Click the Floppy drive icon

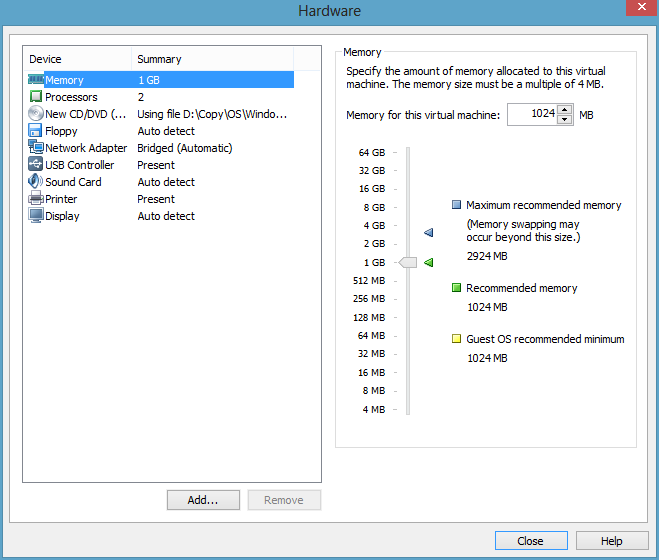tap(36, 131)
